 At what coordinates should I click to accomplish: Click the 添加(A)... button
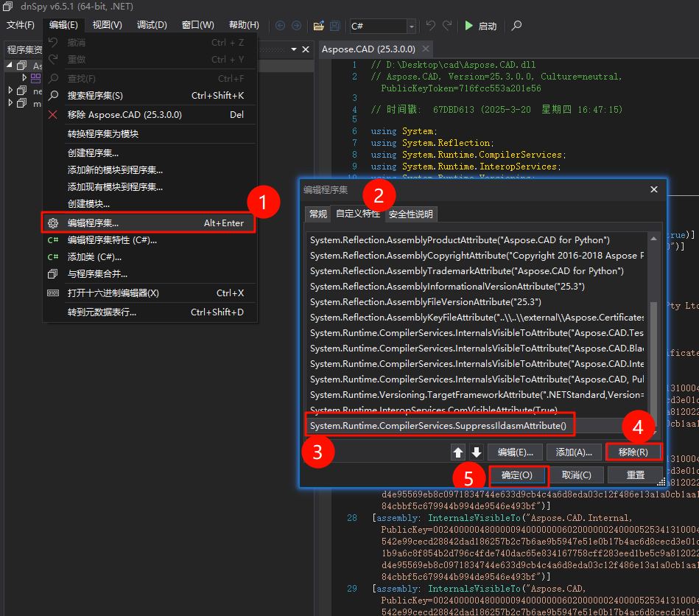point(574,452)
